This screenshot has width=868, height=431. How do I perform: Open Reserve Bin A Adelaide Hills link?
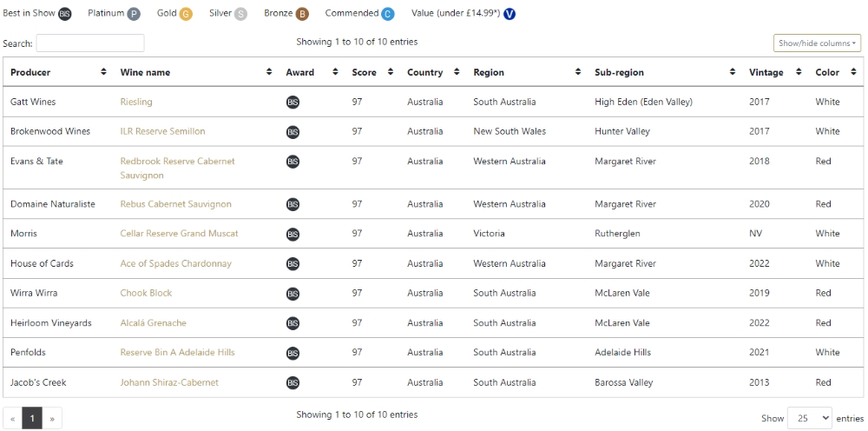tap(177, 352)
